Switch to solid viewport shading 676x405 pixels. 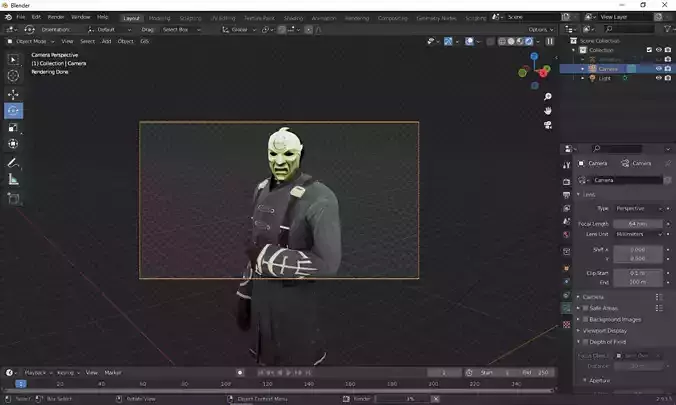pos(511,41)
